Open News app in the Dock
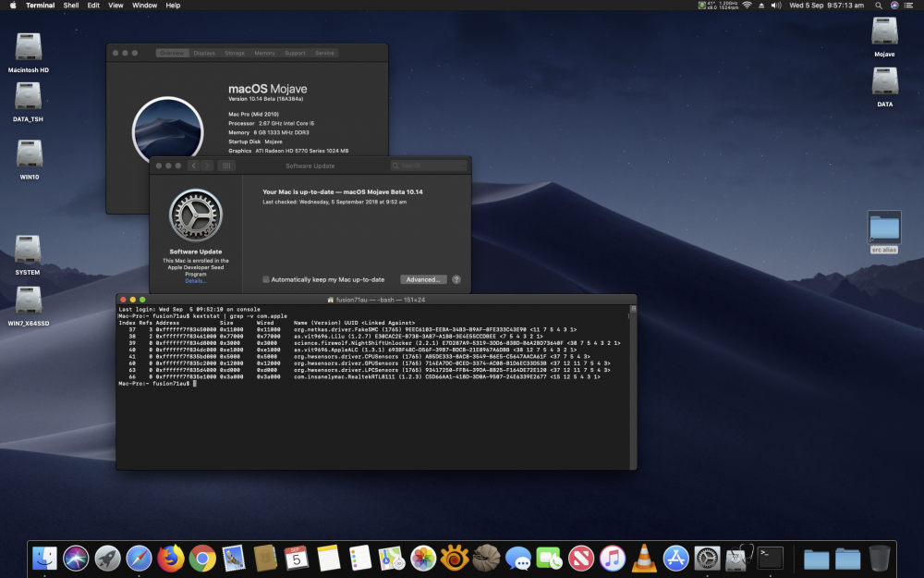Image resolution: width=924 pixels, height=578 pixels. click(x=581, y=558)
